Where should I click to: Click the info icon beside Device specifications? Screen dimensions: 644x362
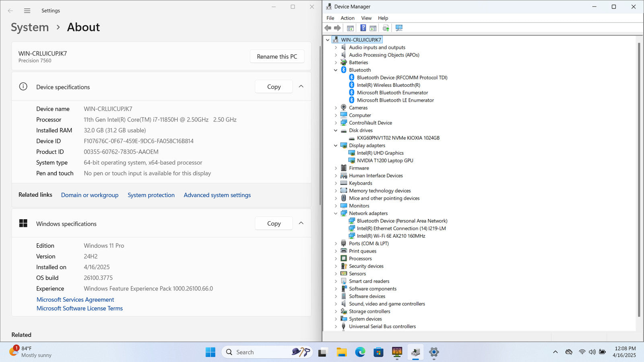click(23, 86)
